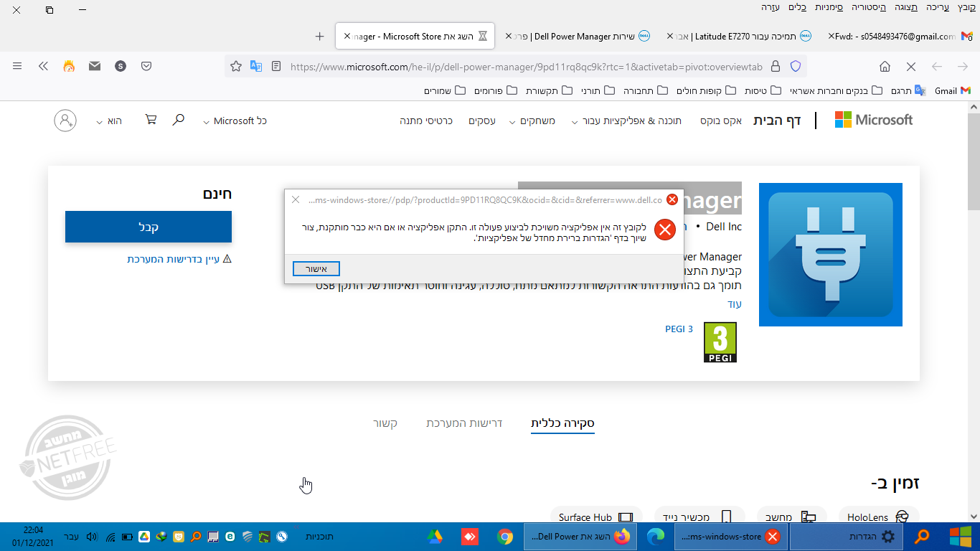Image resolution: width=980 pixels, height=551 pixels.
Task: Click the lock site security icon
Action: click(775, 67)
